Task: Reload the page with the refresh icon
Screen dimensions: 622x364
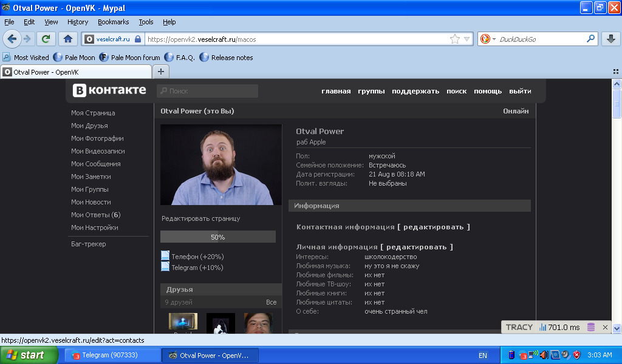Action: 45,39
